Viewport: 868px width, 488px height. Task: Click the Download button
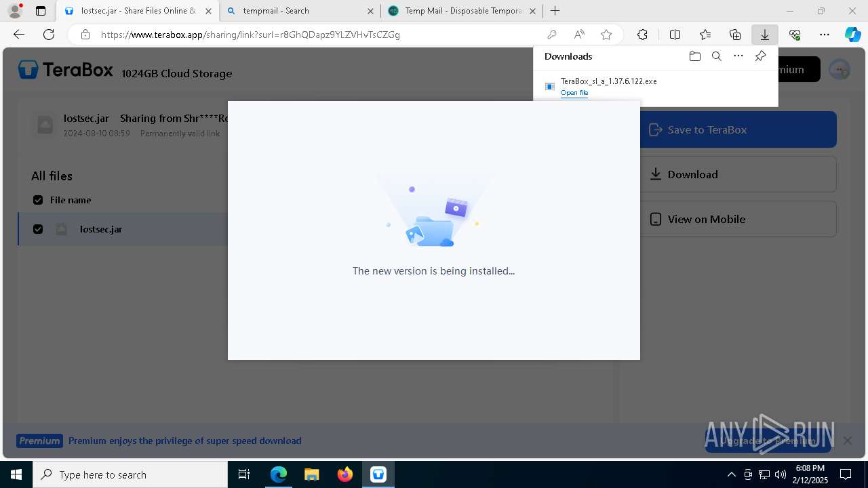tap(738, 174)
